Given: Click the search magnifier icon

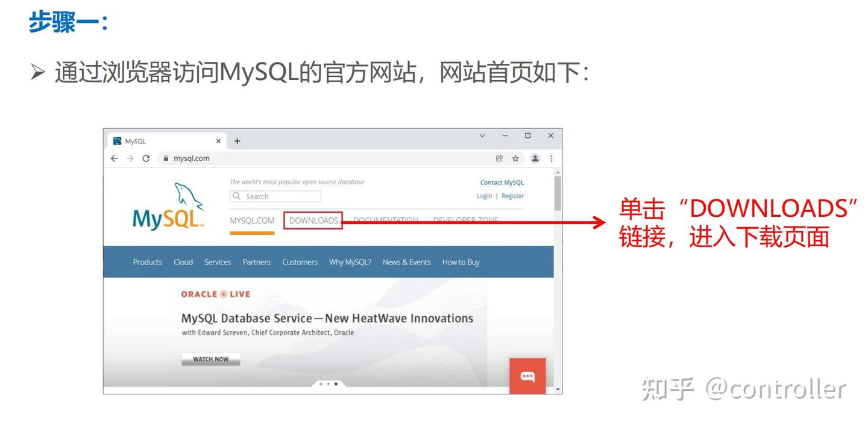Looking at the screenshot, I should coord(236,196).
